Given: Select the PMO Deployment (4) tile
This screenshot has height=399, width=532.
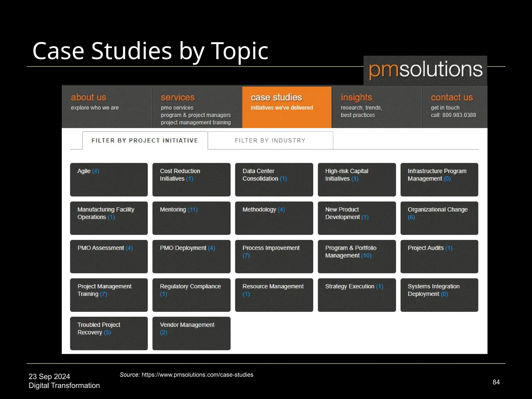Looking at the screenshot, I should tap(191, 256).
